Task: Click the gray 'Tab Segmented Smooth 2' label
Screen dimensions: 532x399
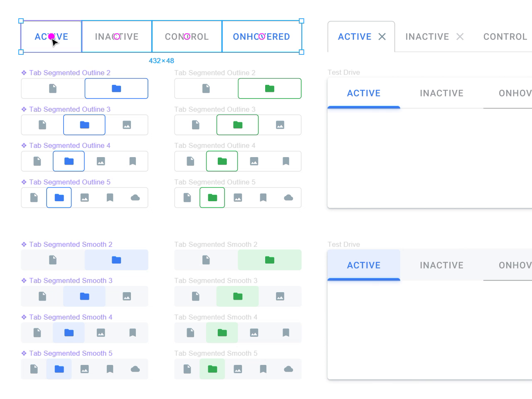Action: 216,244
